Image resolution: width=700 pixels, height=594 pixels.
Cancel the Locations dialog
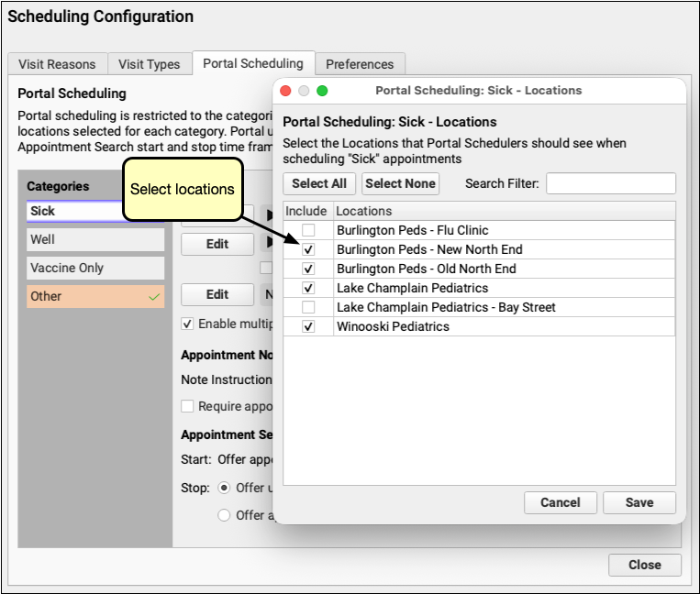tap(560, 502)
